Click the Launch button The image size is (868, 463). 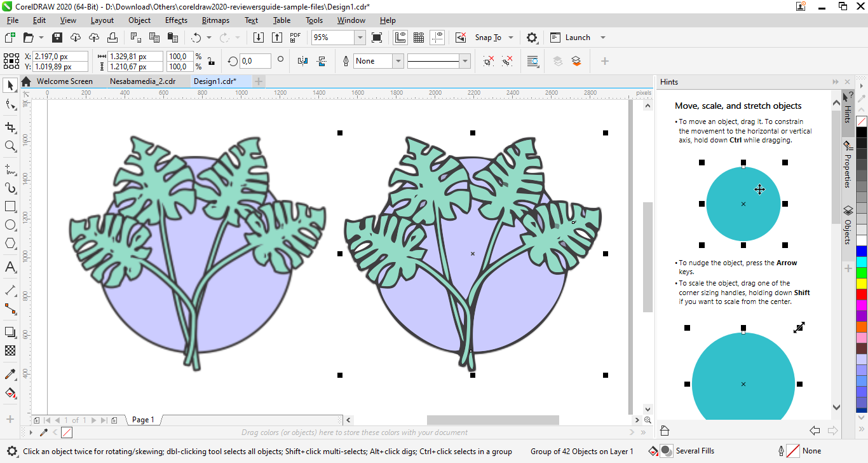tap(578, 38)
